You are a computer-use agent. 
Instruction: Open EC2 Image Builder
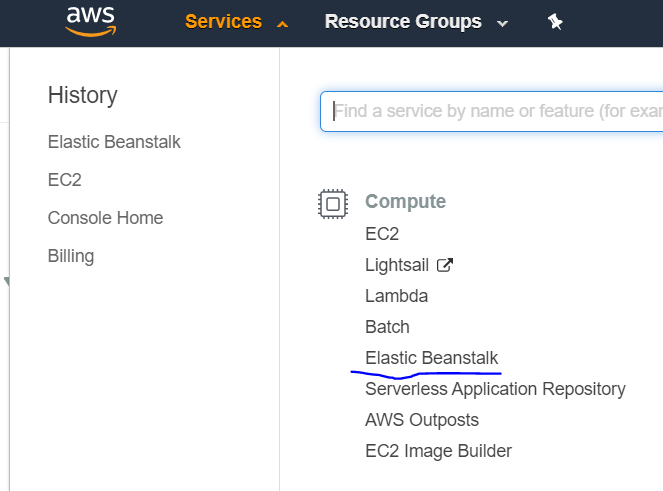[438, 451]
